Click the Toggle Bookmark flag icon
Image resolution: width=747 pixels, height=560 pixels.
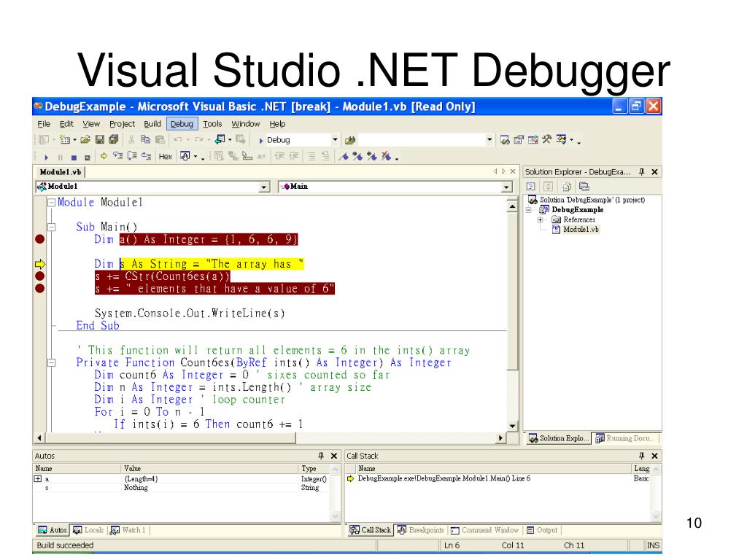[x=344, y=156]
